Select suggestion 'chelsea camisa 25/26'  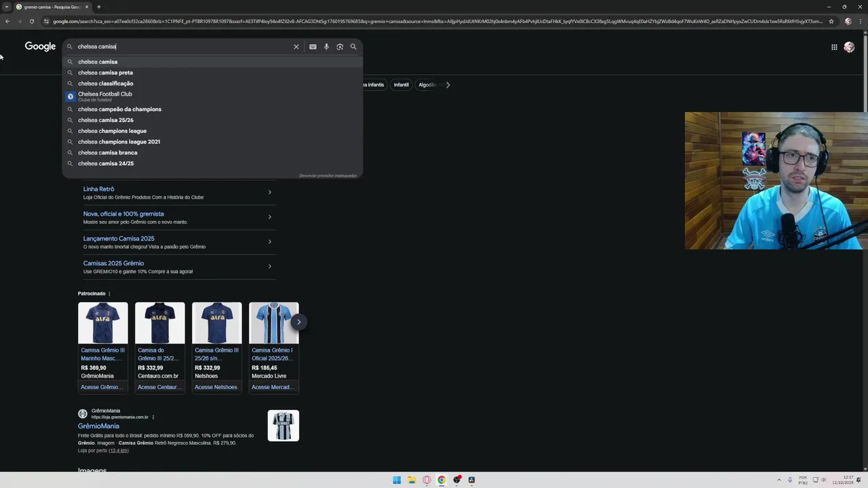[x=212, y=120]
